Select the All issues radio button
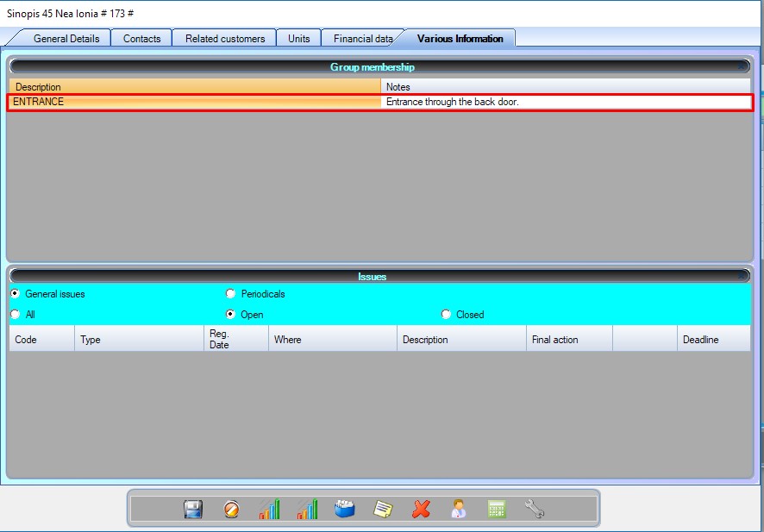 pos(15,315)
